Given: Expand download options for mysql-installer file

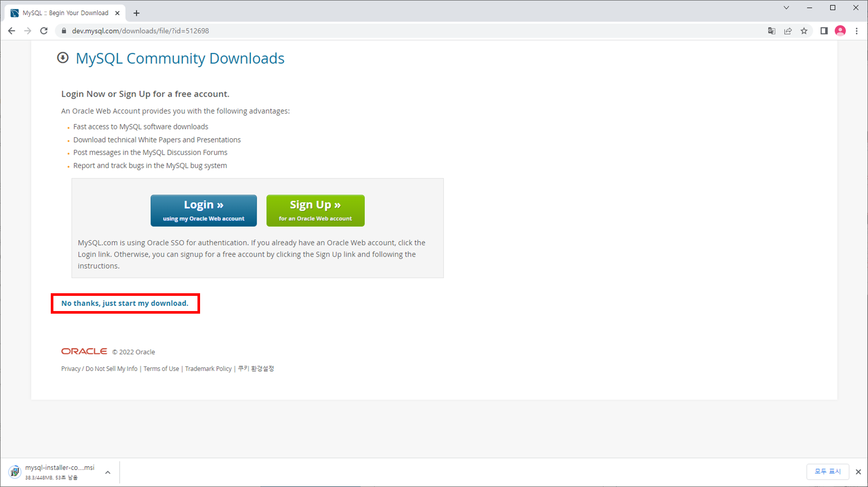Looking at the screenshot, I should click(108, 472).
